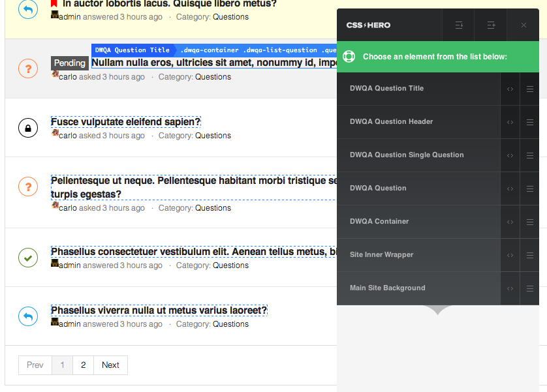The image size is (547, 392).
Task: Open code view for DWQA Question Title
Action: click(x=510, y=89)
